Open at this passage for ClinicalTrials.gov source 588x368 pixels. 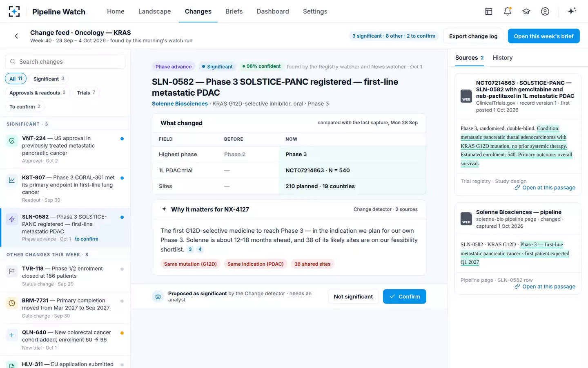[x=545, y=188]
